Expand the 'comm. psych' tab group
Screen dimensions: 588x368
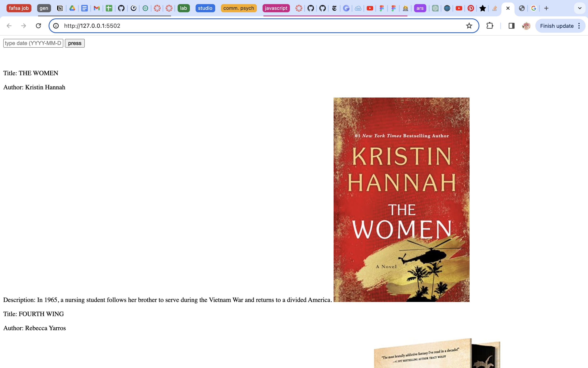[239, 8]
